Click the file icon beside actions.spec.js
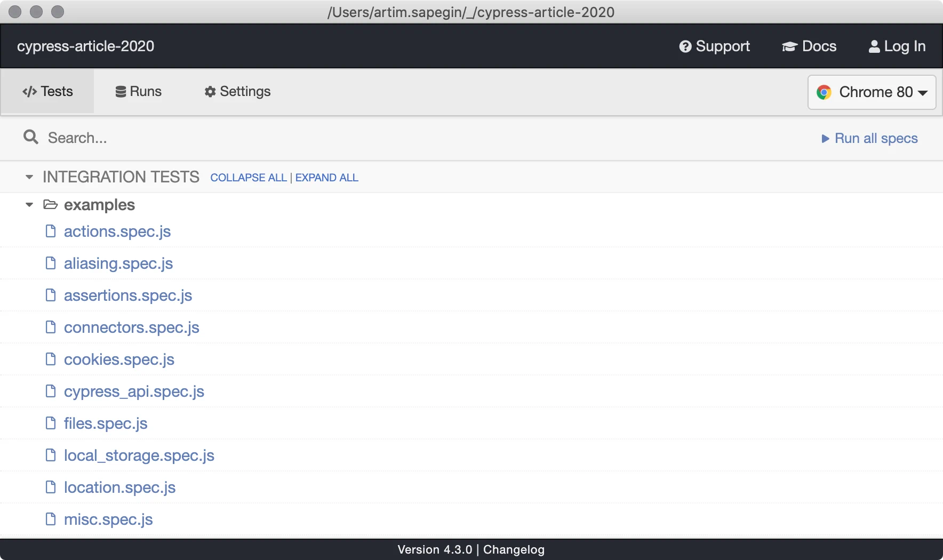Screen dimensions: 943x560 coord(51,231)
